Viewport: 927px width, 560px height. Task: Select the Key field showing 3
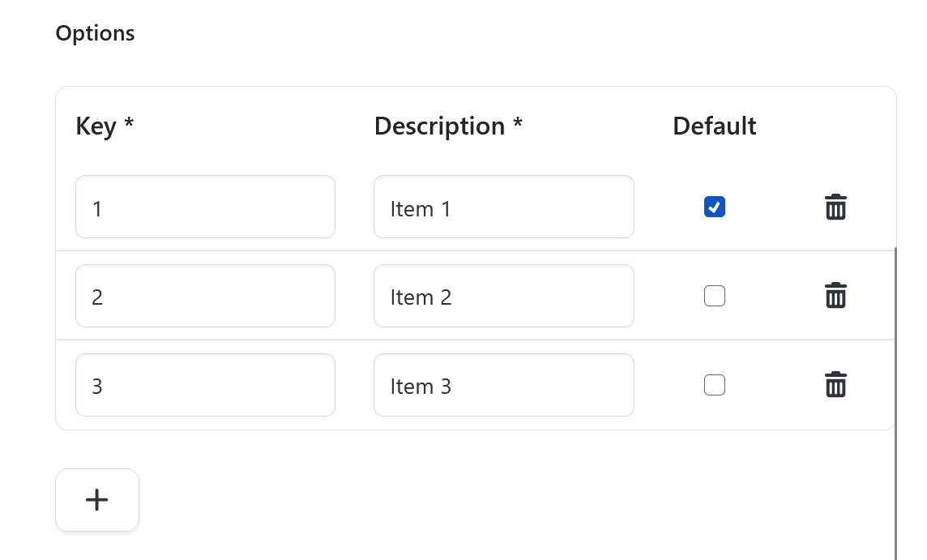pyautogui.click(x=205, y=386)
